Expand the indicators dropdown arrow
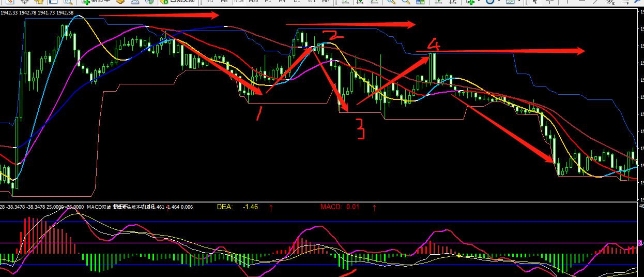 click(478, 2)
